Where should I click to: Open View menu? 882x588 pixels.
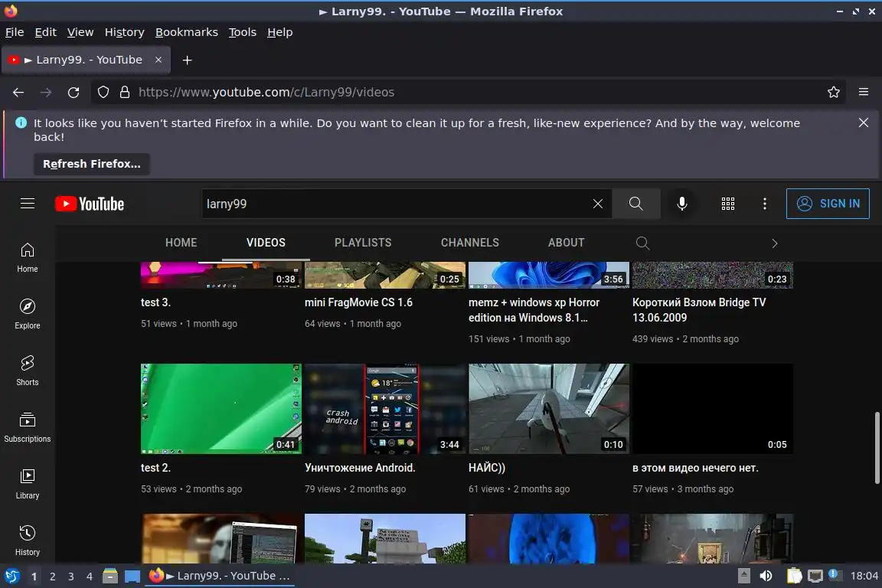tap(80, 32)
